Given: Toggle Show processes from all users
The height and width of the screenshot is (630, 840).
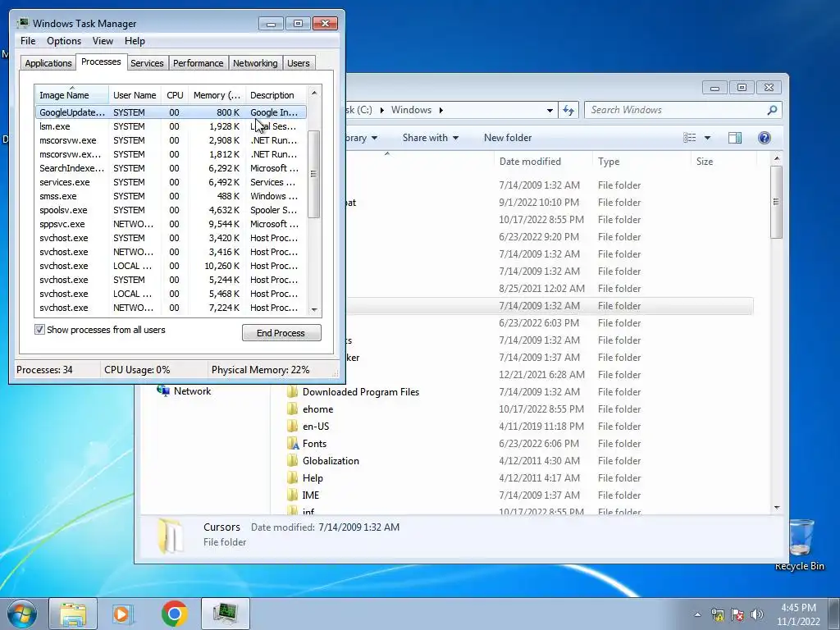Looking at the screenshot, I should (39, 330).
